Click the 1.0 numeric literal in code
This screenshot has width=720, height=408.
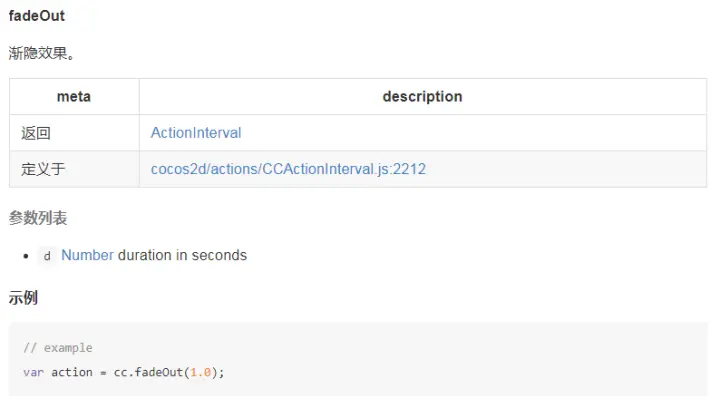pos(201,372)
